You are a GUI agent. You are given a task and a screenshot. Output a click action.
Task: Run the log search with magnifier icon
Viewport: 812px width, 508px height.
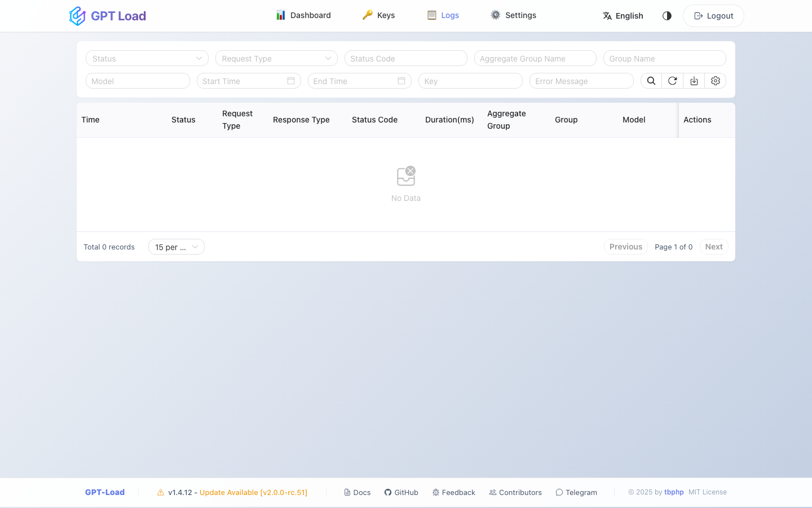point(651,81)
